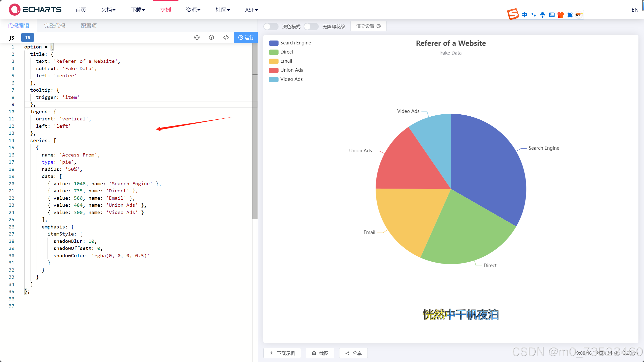The height and width of the screenshot is (362, 644).
Task: Click Sogou microphone voice input icon
Action: click(x=542, y=15)
